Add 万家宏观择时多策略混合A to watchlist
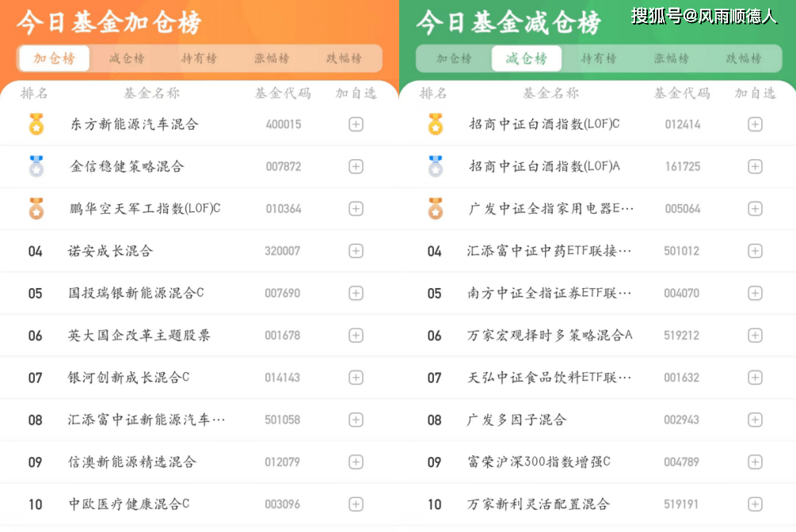This screenshot has width=796, height=532. click(x=755, y=336)
